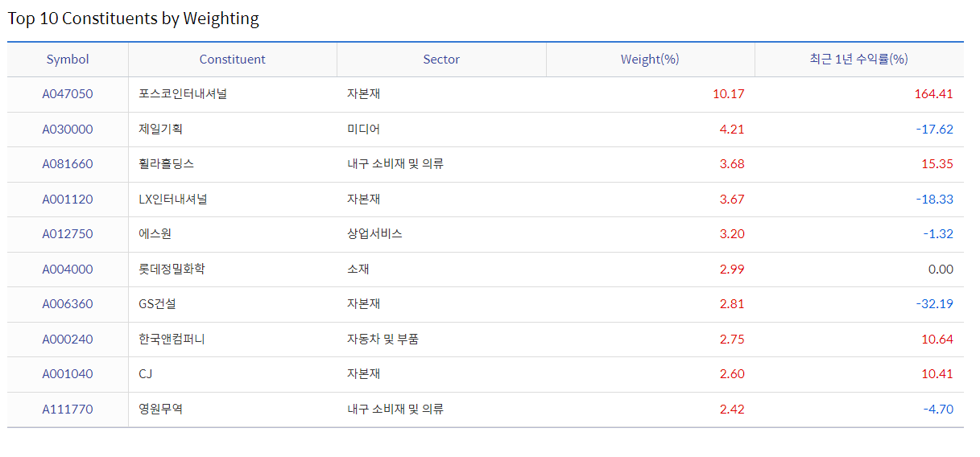Viewport: 980px width, 457px height.
Task: Click 1-year return value 10.41
Action: tap(937, 374)
